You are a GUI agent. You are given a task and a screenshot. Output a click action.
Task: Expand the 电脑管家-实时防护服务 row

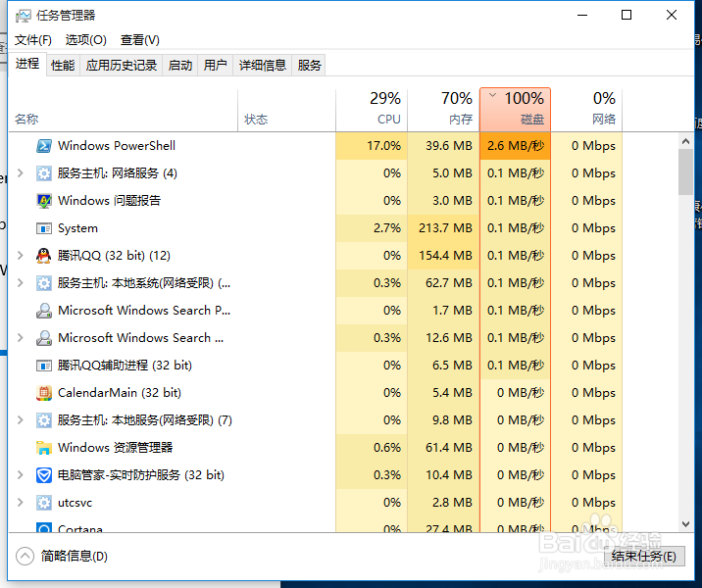[21, 475]
